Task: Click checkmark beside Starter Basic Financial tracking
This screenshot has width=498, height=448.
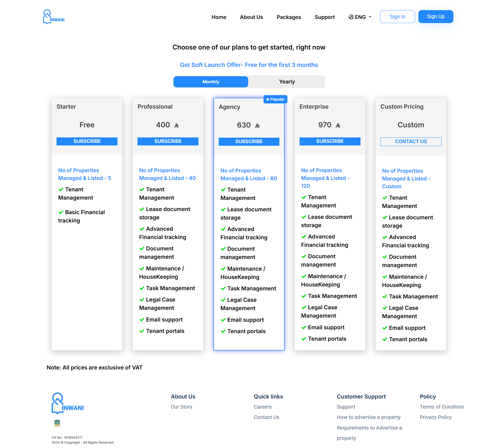Action: coord(61,212)
